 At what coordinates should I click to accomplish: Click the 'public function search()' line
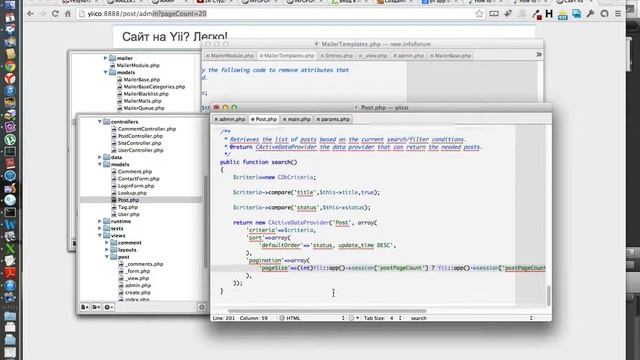[x=259, y=162]
